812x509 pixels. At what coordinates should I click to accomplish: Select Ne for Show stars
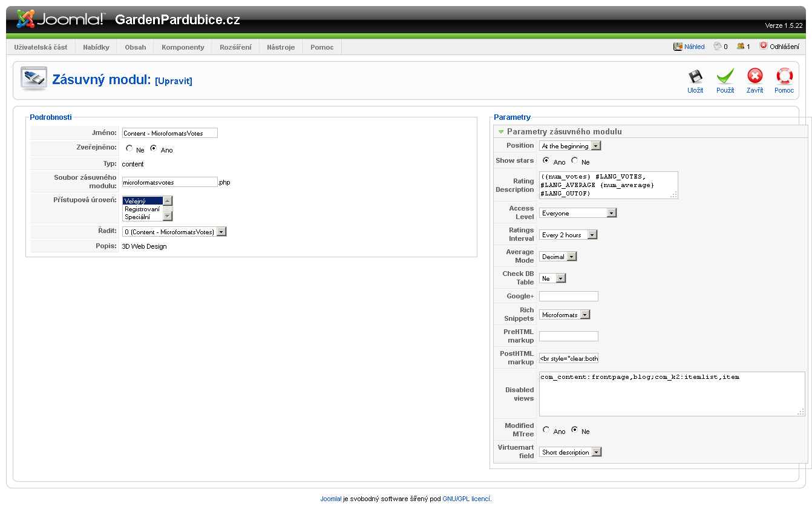[575, 161]
